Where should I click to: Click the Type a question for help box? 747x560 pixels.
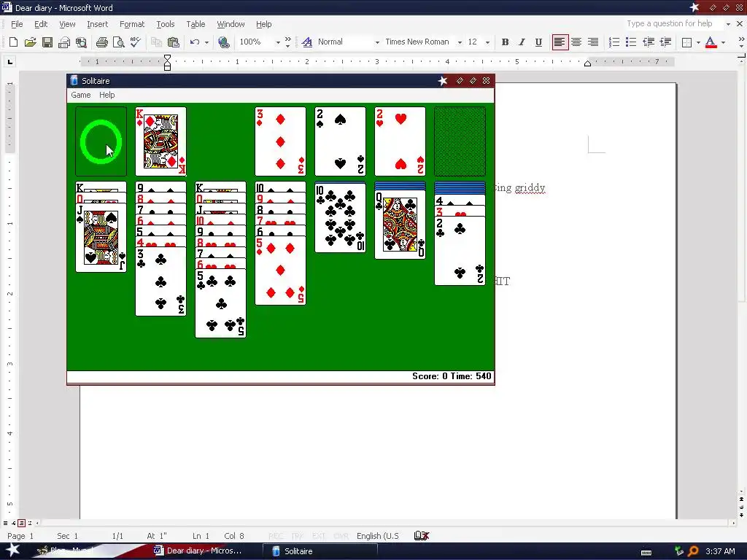[672, 24]
